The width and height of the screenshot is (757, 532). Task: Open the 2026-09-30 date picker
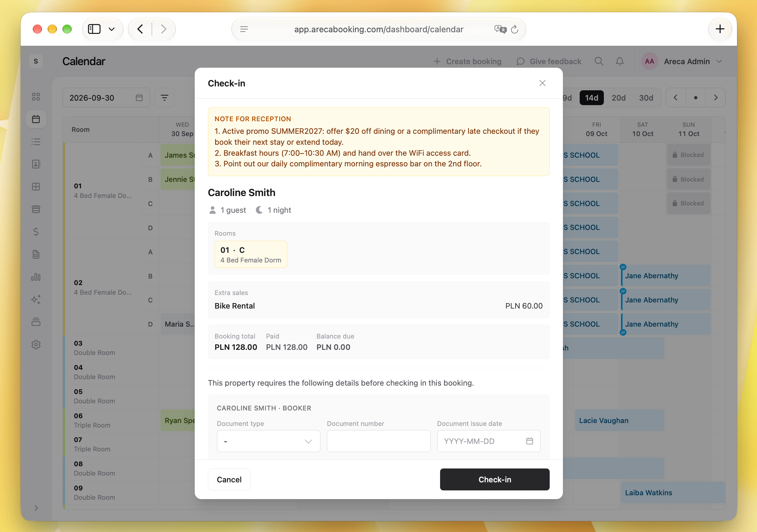coord(106,98)
